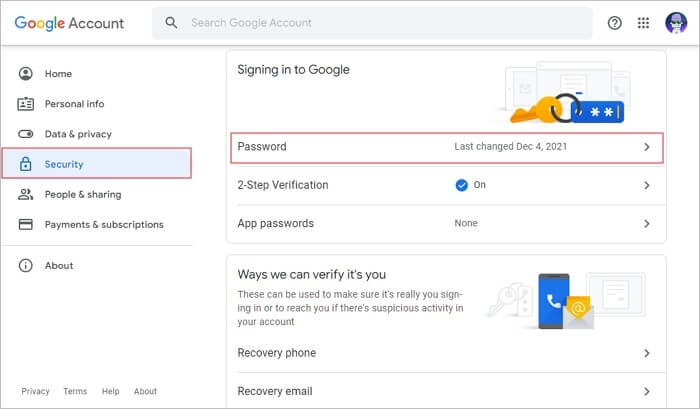The height and width of the screenshot is (409, 700).
Task: Click the People & sharing icon
Action: click(26, 194)
